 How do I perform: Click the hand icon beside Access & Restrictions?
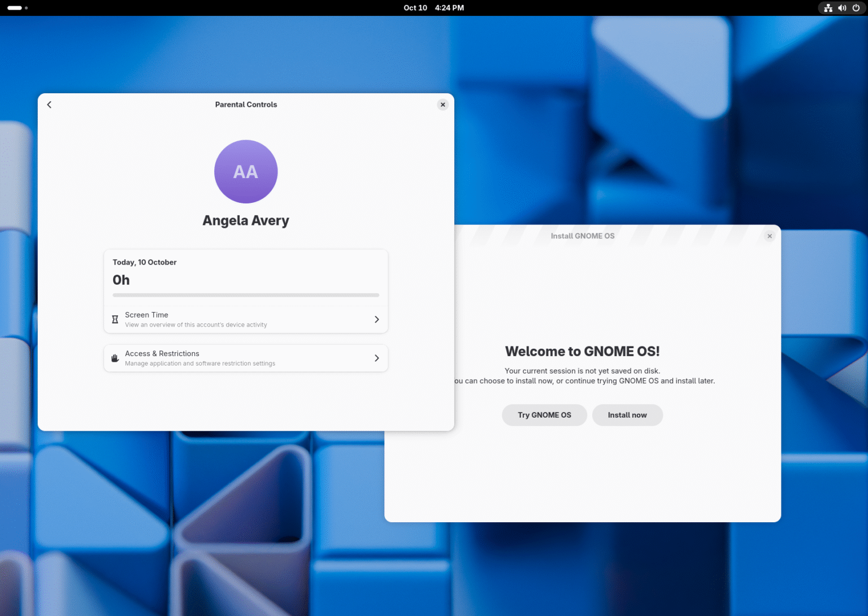pyautogui.click(x=115, y=358)
